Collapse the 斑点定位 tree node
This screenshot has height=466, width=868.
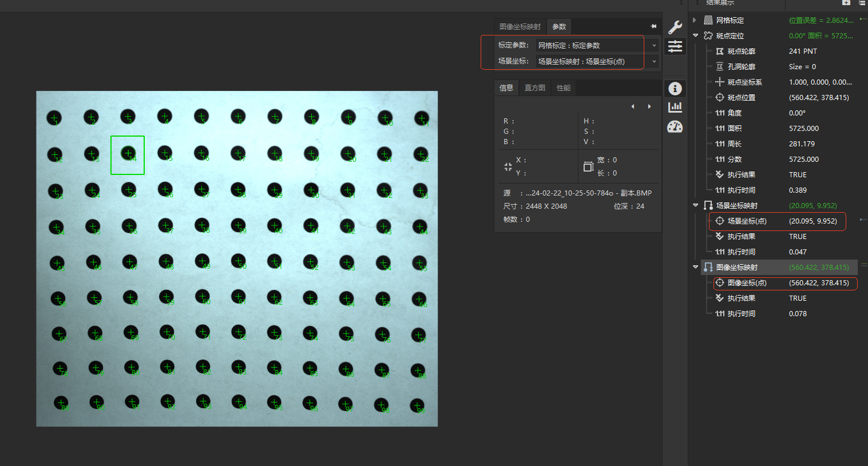pos(696,35)
